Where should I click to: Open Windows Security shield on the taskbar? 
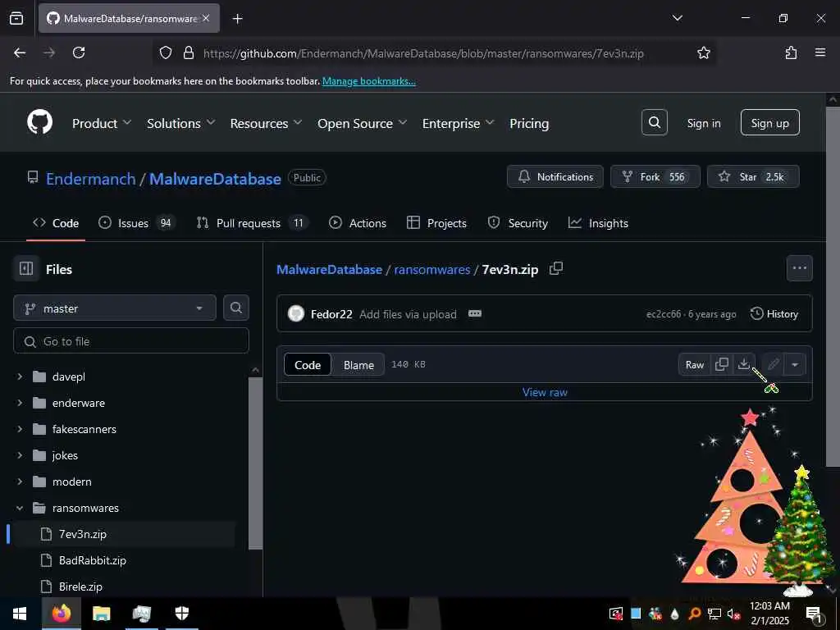182,614
